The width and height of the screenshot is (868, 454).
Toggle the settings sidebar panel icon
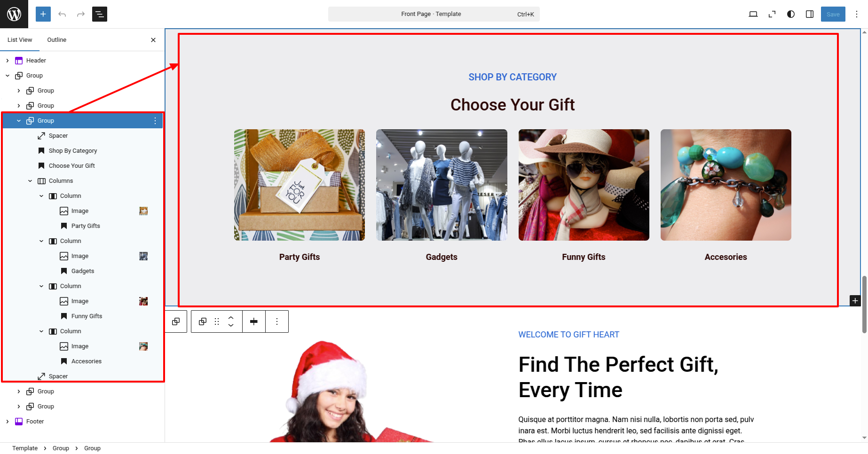[x=810, y=14]
